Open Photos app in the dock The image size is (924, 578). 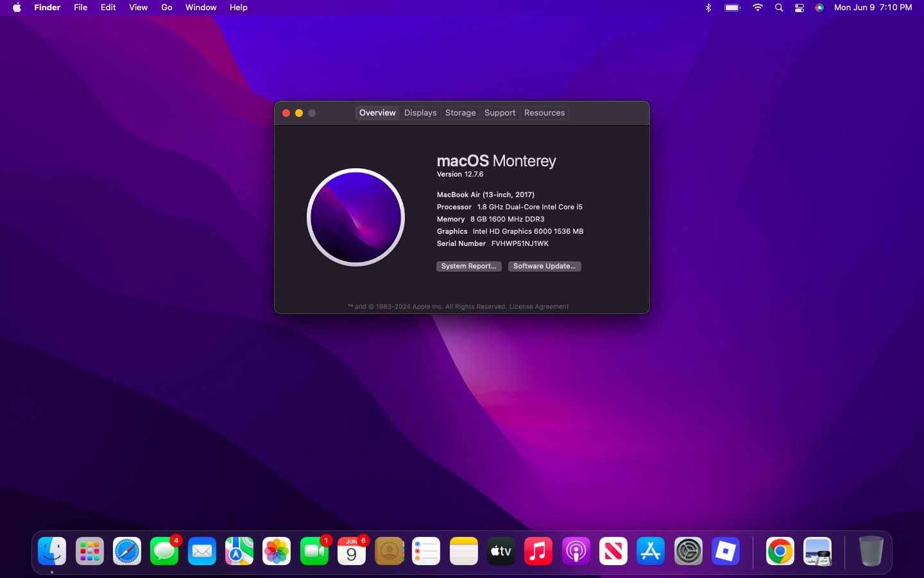coord(277,551)
